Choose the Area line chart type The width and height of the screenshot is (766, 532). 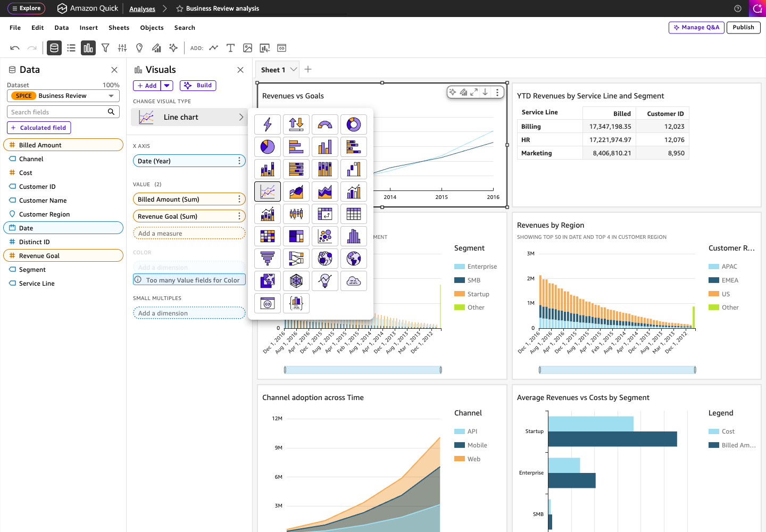[296, 192]
